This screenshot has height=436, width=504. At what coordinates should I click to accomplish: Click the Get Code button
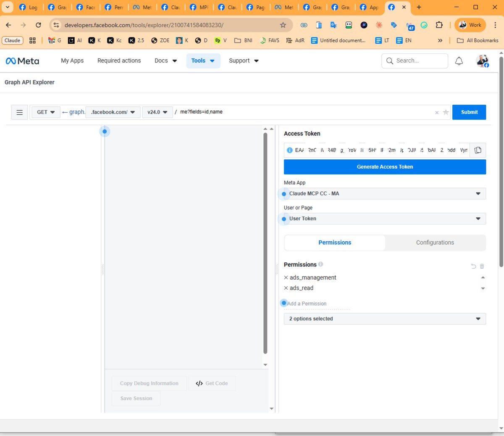click(212, 383)
